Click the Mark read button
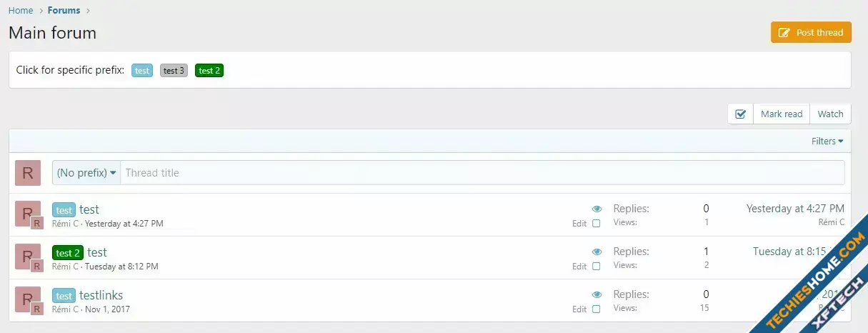Viewport: 868px width, 333px height. 781,114
